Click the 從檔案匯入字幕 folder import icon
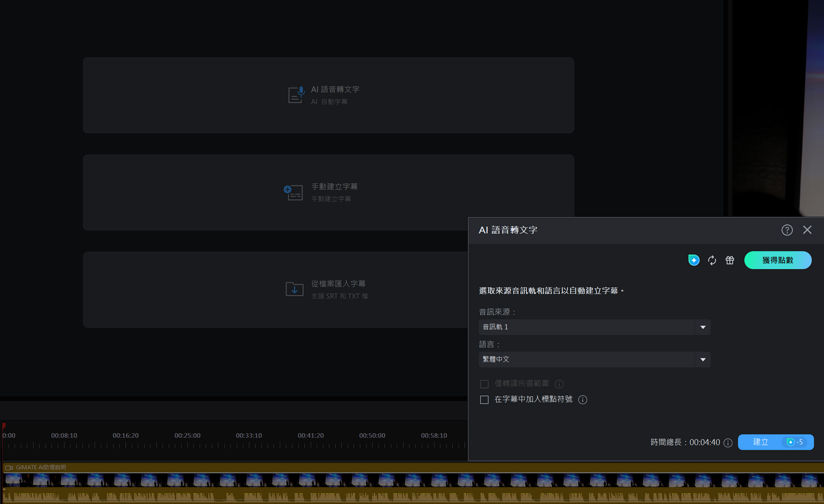 (294, 289)
